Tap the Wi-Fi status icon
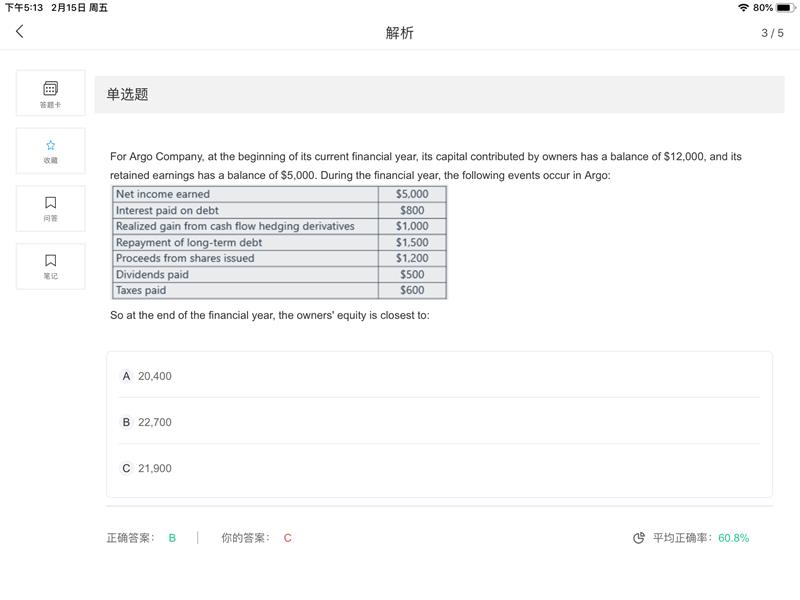The width and height of the screenshot is (800, 600). pyautogui.click(x=743, y=8)
